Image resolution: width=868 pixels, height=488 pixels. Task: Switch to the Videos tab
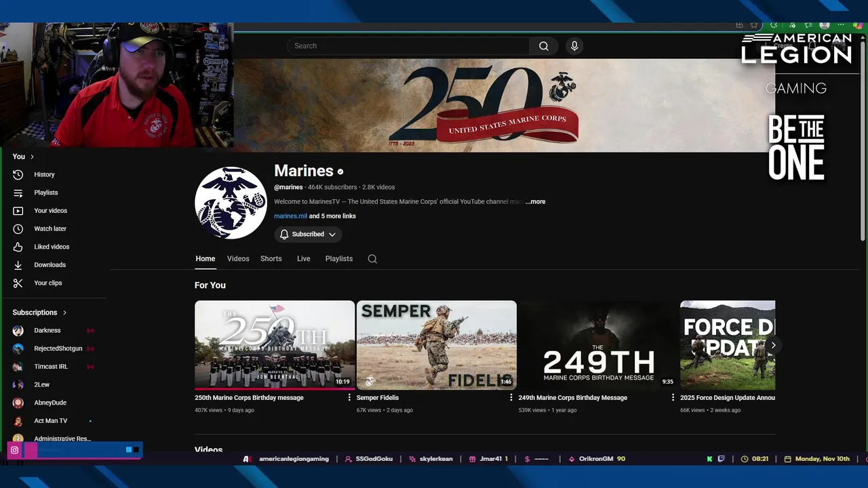coord(238,259)
